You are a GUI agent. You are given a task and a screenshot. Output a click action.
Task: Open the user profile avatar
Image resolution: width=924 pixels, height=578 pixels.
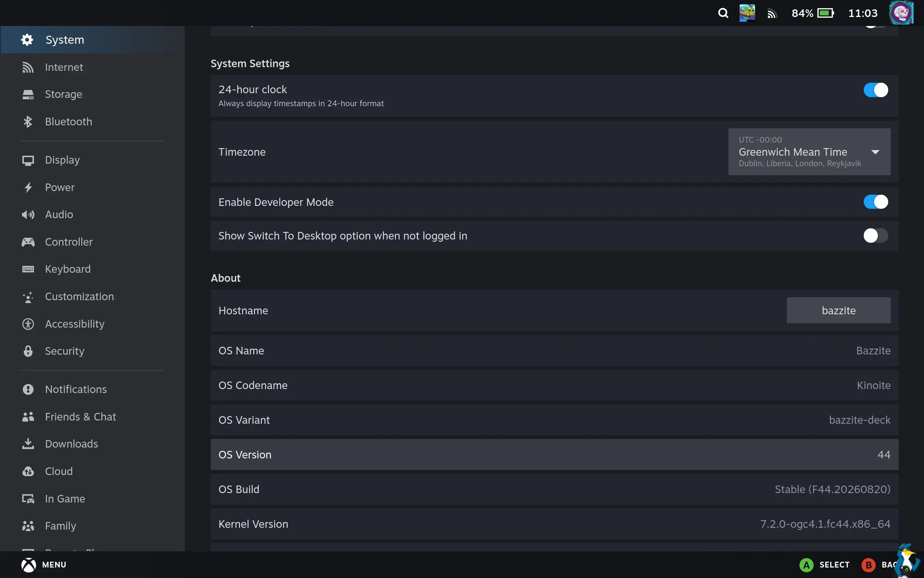coord(901,13)
